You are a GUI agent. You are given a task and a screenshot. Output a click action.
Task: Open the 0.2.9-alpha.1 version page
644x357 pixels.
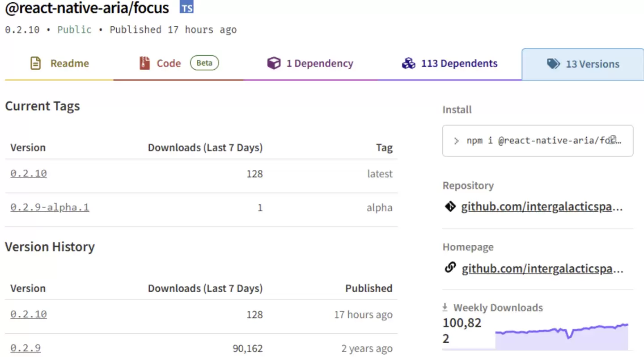(x=50, y=207)
